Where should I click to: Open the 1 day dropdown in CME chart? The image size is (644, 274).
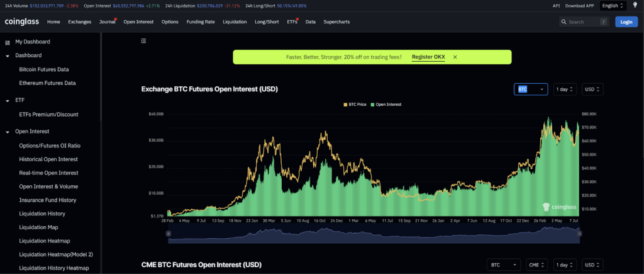(565, 265)
